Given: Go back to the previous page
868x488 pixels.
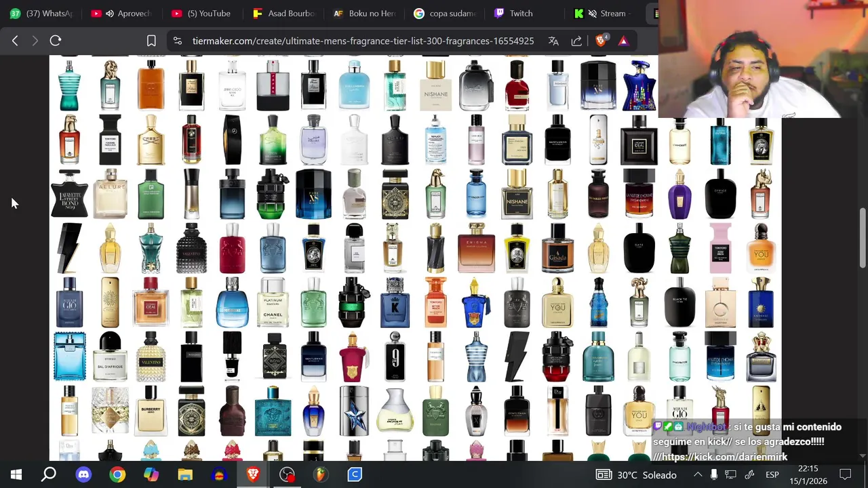Looking at the screenshot, I should point(15,41).
